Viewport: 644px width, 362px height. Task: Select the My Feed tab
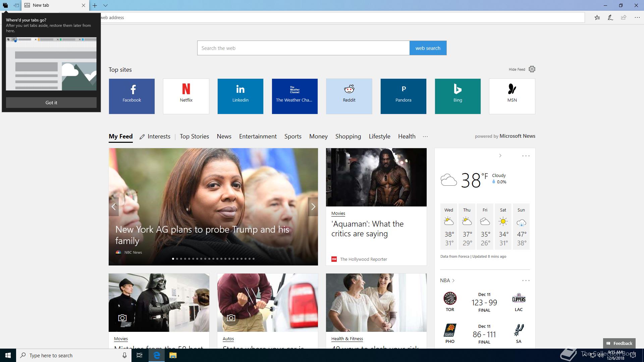pyautogui.click(x=121, y=136)
